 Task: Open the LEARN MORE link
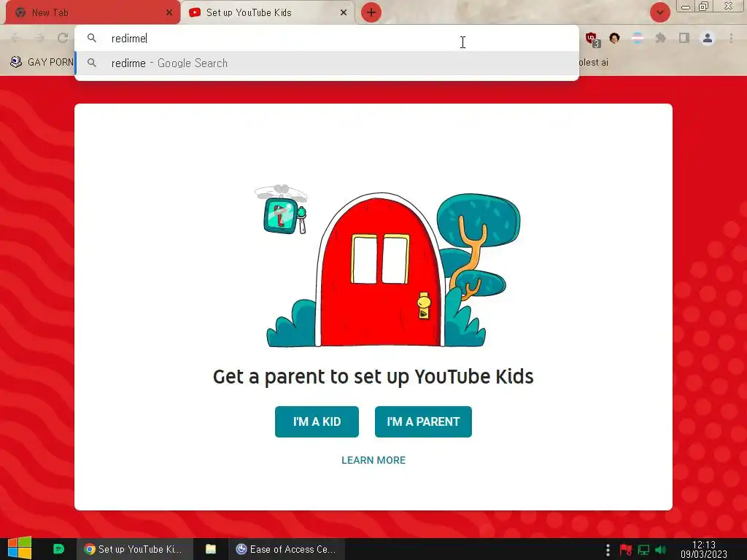[373, 460]
